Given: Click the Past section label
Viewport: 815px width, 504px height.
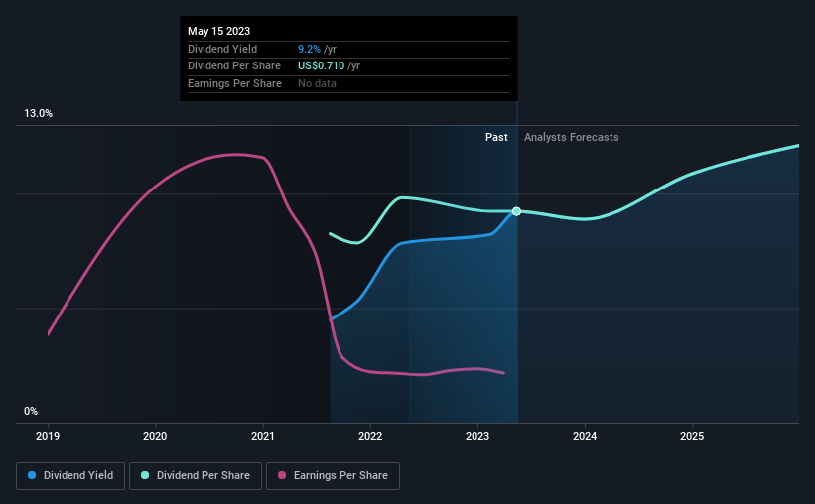Looking at the screenshot, I should click(x=496, y=137).
